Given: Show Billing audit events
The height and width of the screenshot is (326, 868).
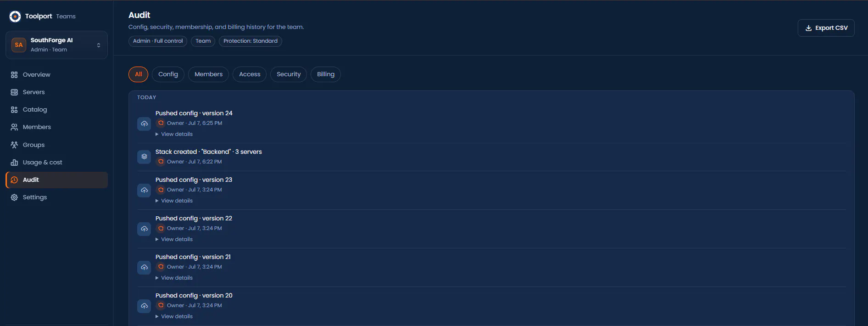Looking at the screenshot, I should coord(326,74).
